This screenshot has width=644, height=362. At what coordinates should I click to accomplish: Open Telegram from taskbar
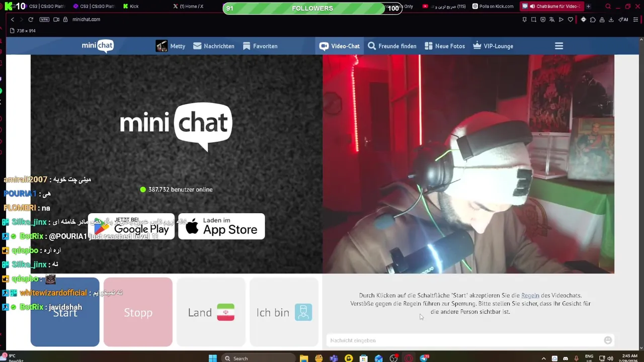coord(424,358)
